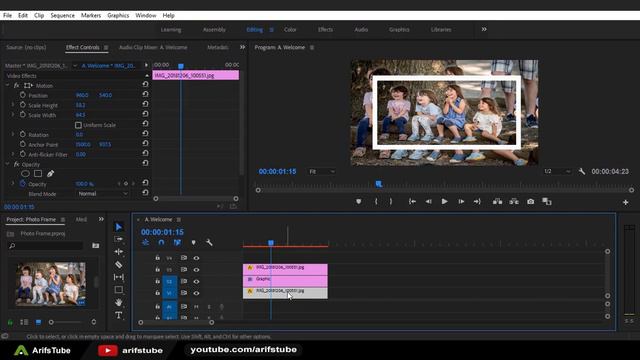Collapse the Opacity effect group

pos(7,164)
